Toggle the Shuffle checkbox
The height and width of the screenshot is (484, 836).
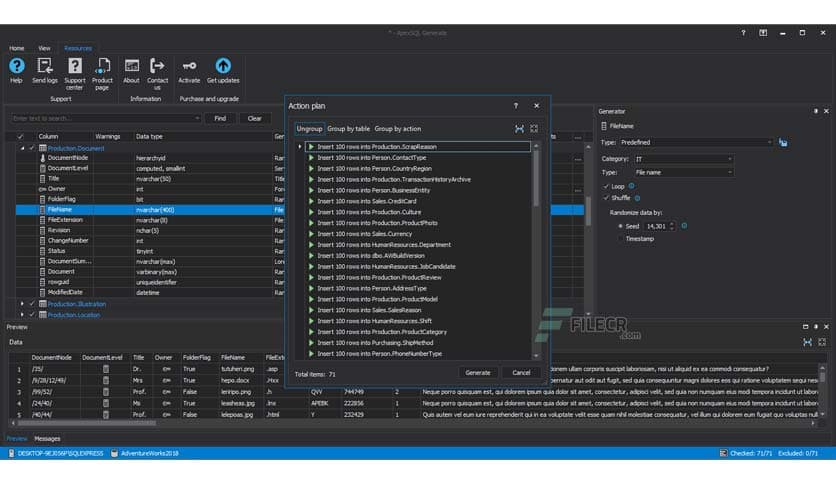[606, 198]
